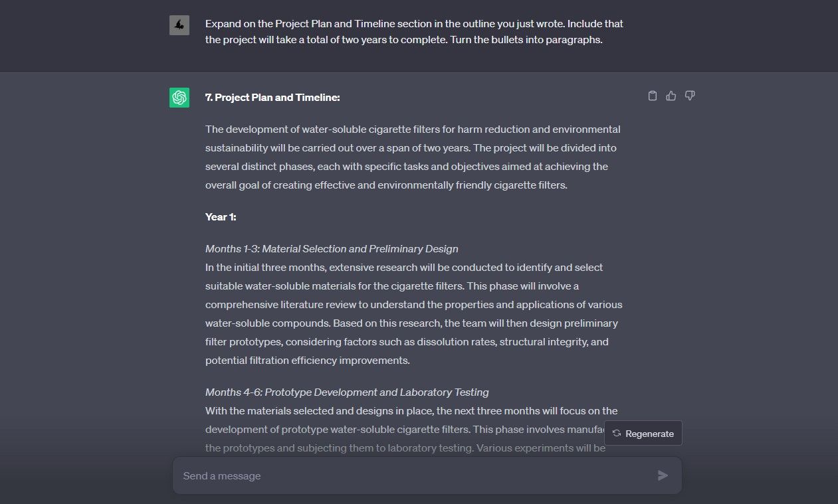Toggle a positive rating on the response
This screenshot has height=504, width=838.
[x=671, y=96]
